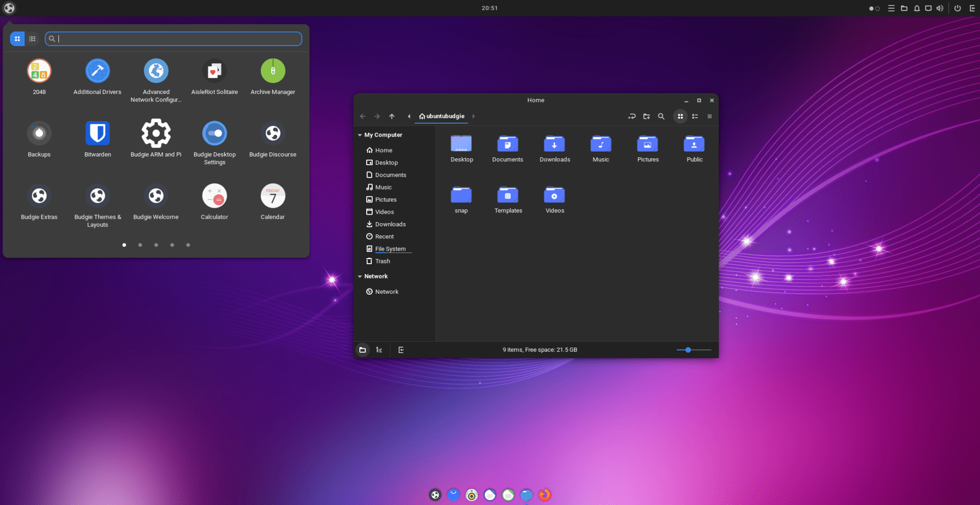Click the volume icon in the top panel
980x505 pixels.
tap(939, 8)
